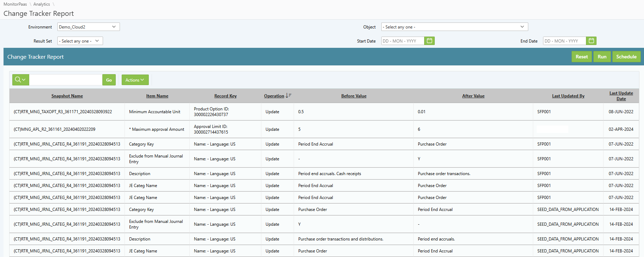Go to Analytics breadcrumb
644x257 pixels.
click(42, 4)
